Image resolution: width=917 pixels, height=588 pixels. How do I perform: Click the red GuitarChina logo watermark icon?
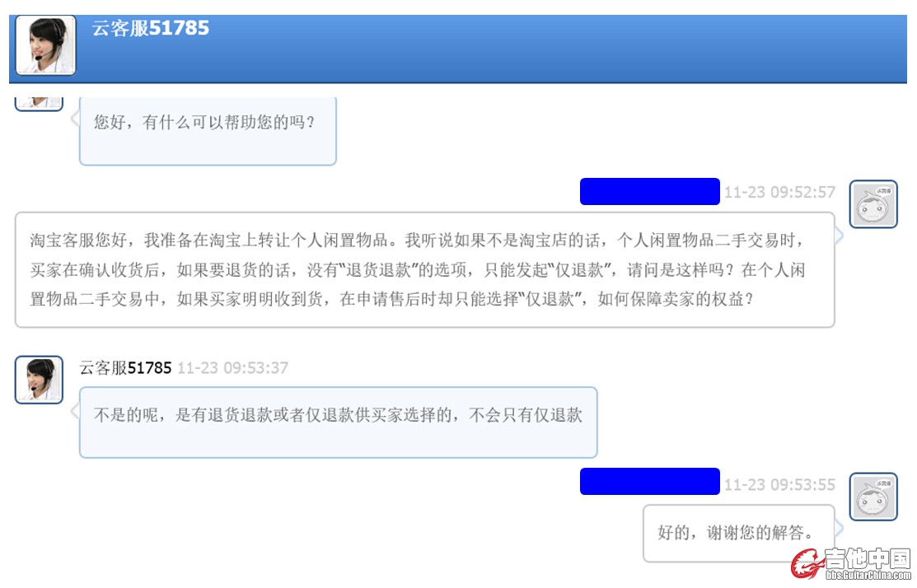click(x=807, y=564)
